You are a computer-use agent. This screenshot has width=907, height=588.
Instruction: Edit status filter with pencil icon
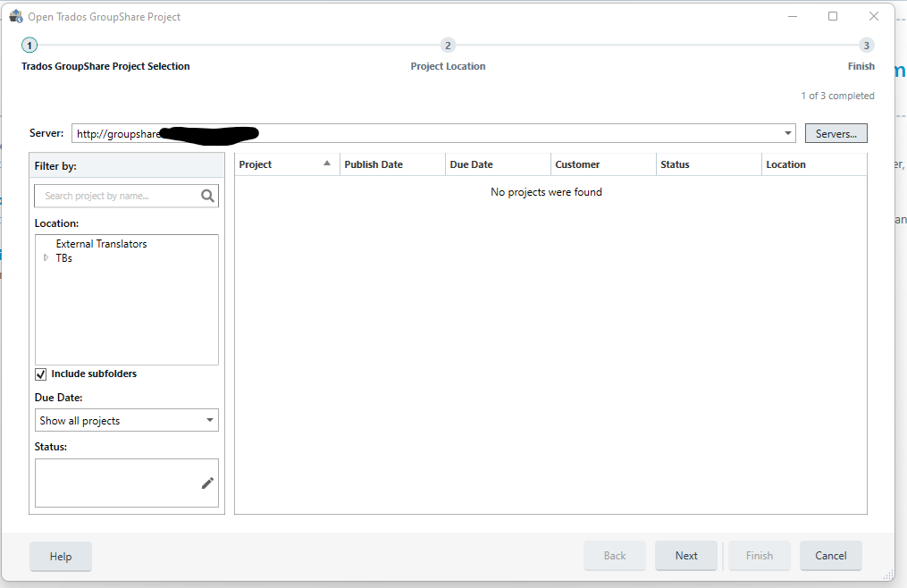click(207, 483)
